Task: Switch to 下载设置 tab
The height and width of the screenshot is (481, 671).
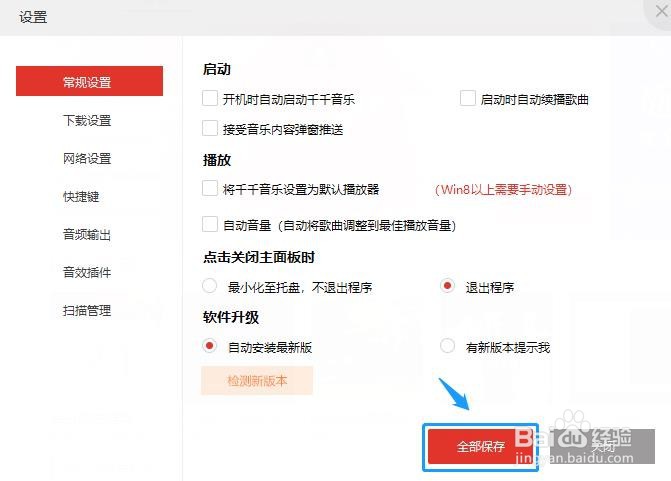Action: click(x=87, y=121)
